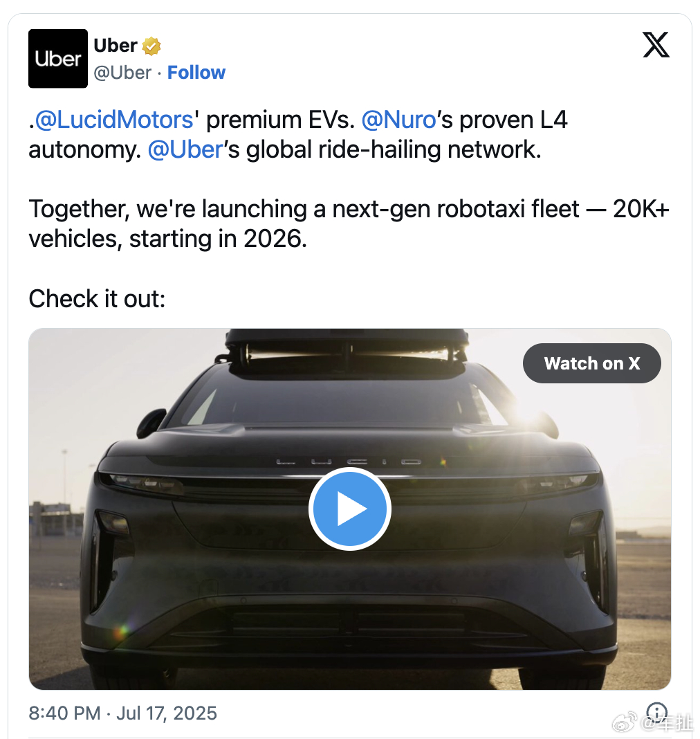The image size is (700, 739).
Task: Click the @Uber handle under the name
Action: point(122,73)
